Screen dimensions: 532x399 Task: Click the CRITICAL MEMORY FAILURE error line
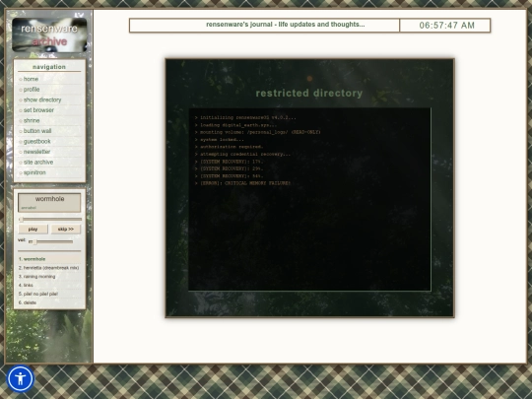[x=243, y=183]
